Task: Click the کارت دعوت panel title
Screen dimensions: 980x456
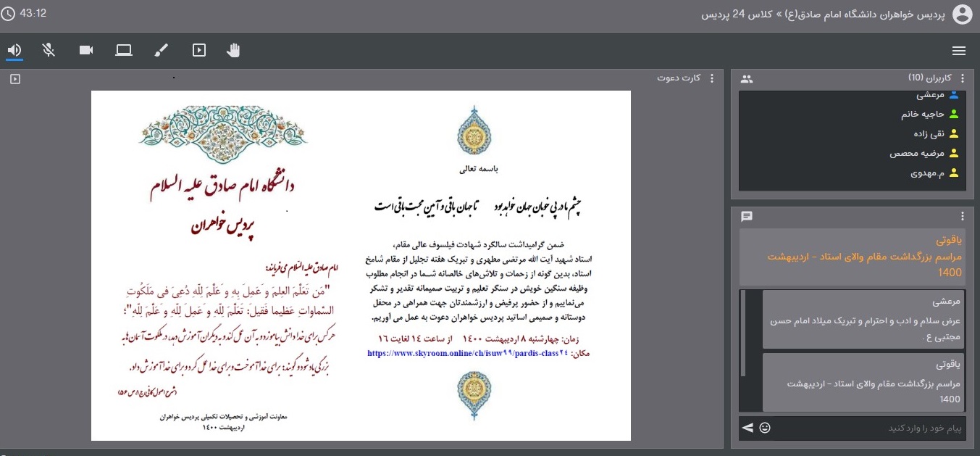Action: (x=679, y=78)
